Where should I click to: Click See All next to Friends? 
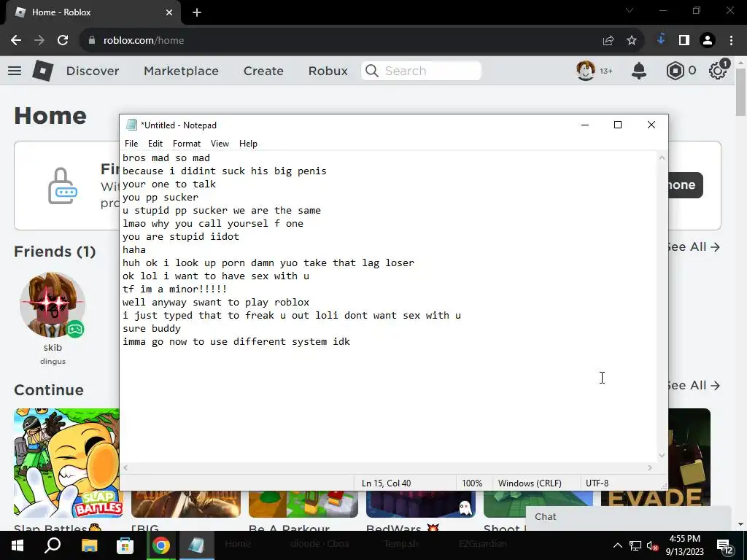[x=694, y=246]
